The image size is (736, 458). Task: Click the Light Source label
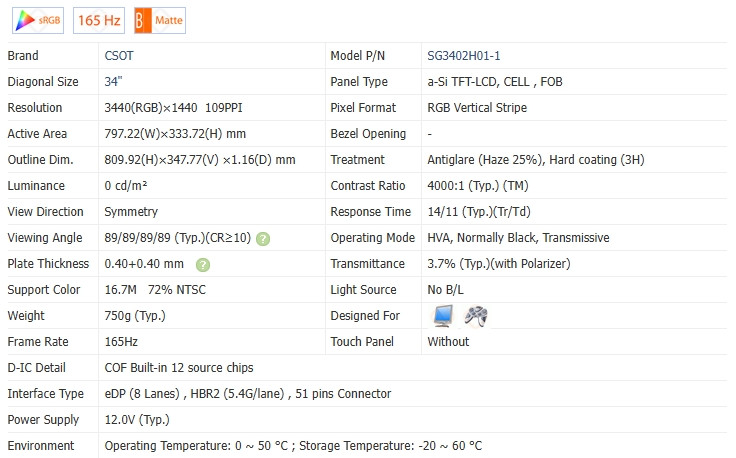(363, 290)
